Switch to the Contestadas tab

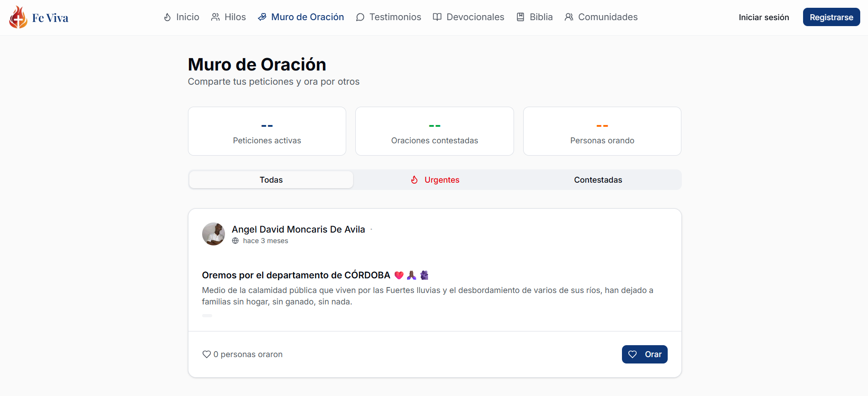click(598, 180)
